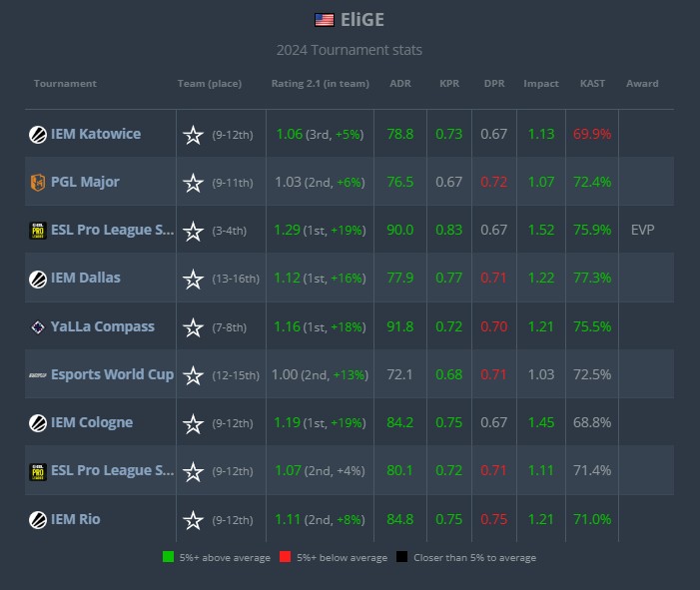The width and height of the screenshot is (700, 590).
Task: Open the YaLLa Compass tournament link
Action: (x=103, y=326)
